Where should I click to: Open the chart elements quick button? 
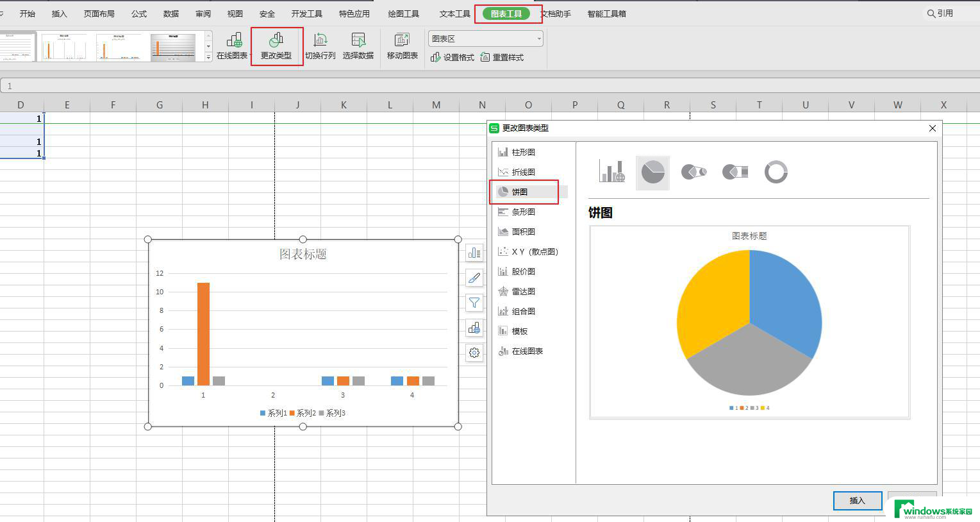coord(474,253)
